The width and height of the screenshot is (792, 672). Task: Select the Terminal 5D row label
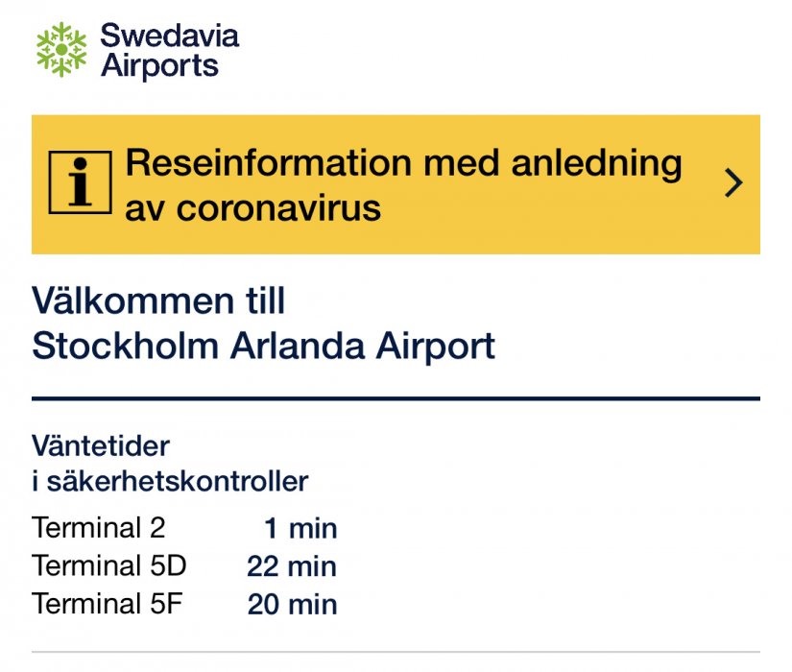pyautogui.click(x=109, y=566)
